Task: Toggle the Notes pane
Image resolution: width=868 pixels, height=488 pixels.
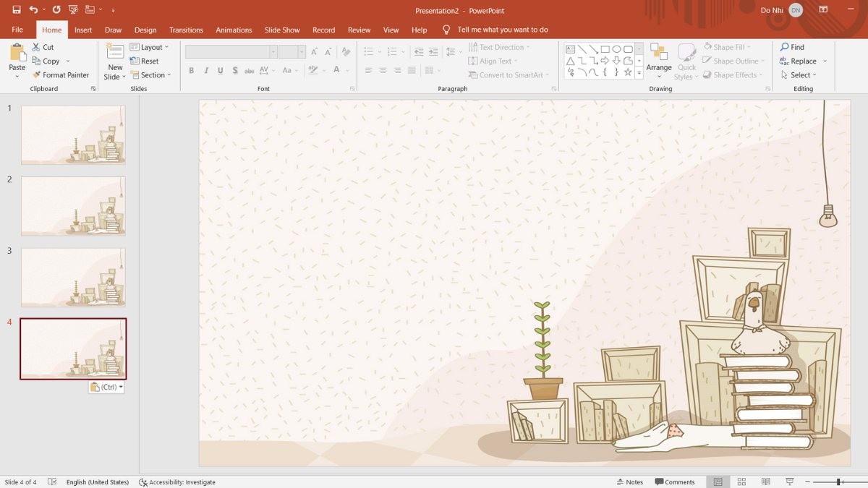Action: tap(630, 482)
